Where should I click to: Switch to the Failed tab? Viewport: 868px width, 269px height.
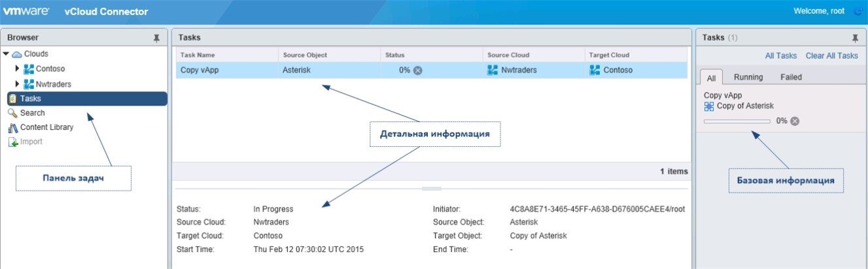(791, 77)
